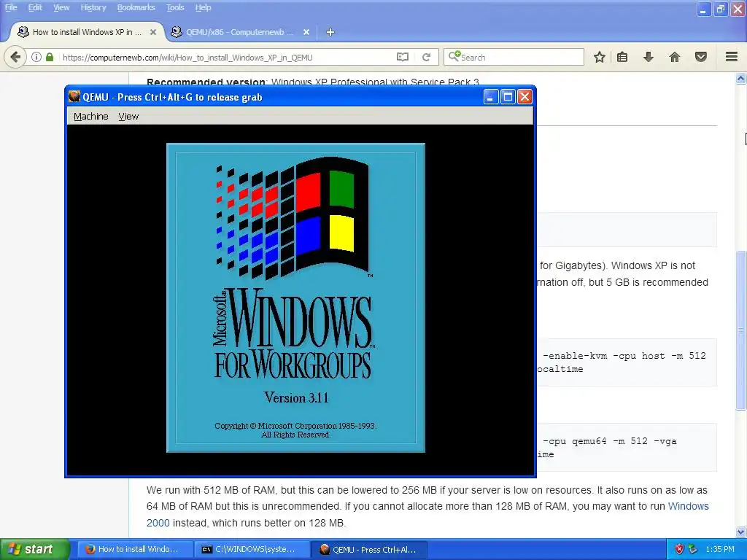747x560 pixels.
Task: Open the History menu
Action: tap(93, 7)
